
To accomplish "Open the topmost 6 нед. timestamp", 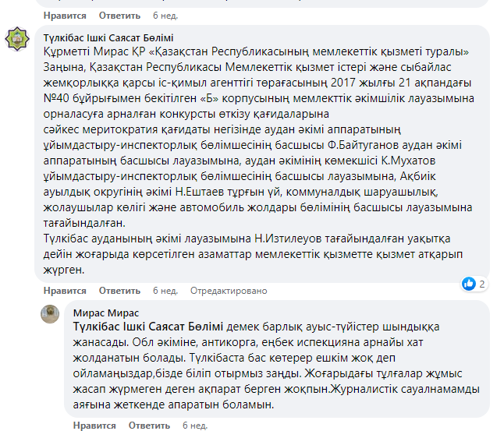I will (x=165, y=14).
